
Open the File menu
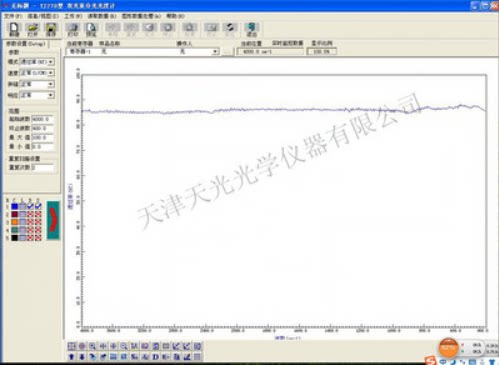coord(12,16)
